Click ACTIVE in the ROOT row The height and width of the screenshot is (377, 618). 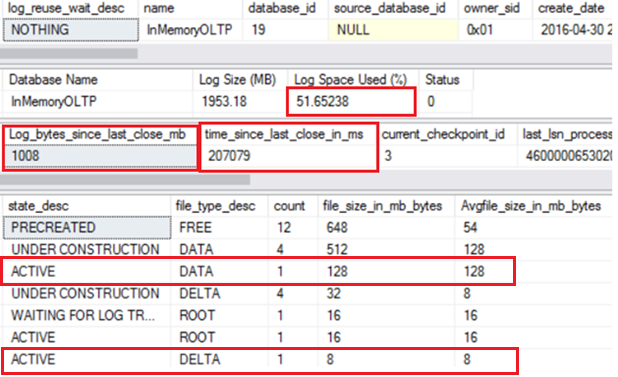[x=33, y=338]
